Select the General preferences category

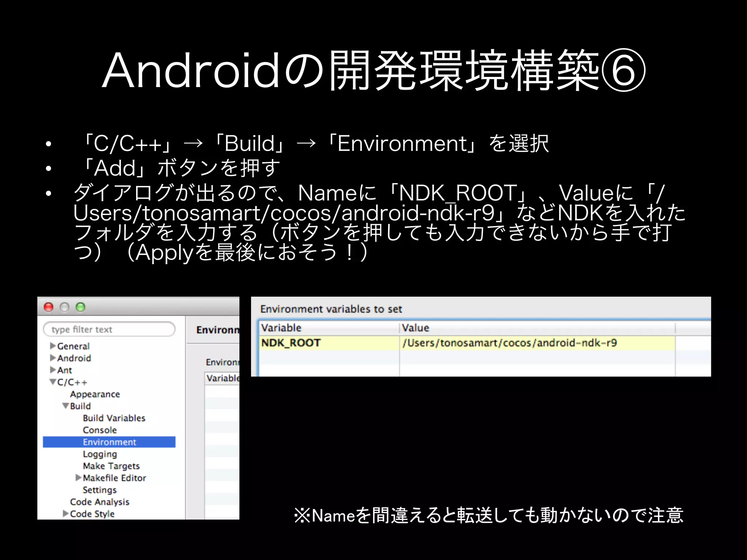point(73,346)
